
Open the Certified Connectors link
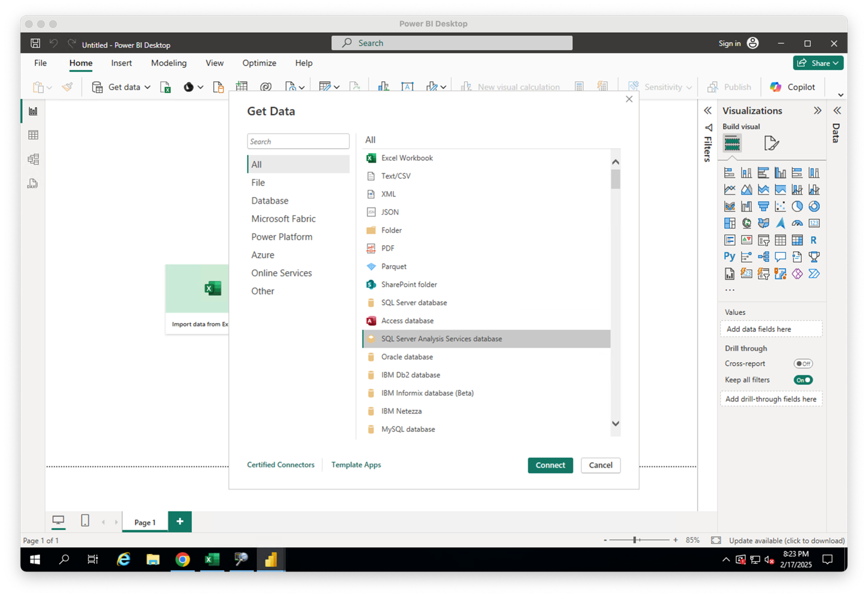pos(280,465)
